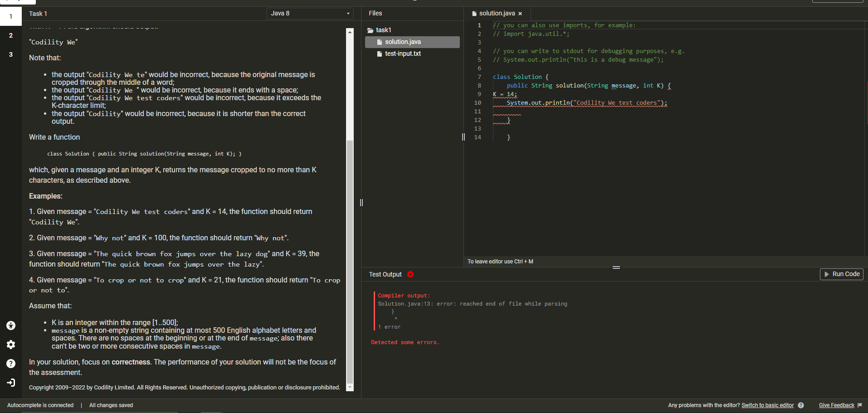Click the task1 folder icon
Screen dimensions: 868x413
point(370,30)
